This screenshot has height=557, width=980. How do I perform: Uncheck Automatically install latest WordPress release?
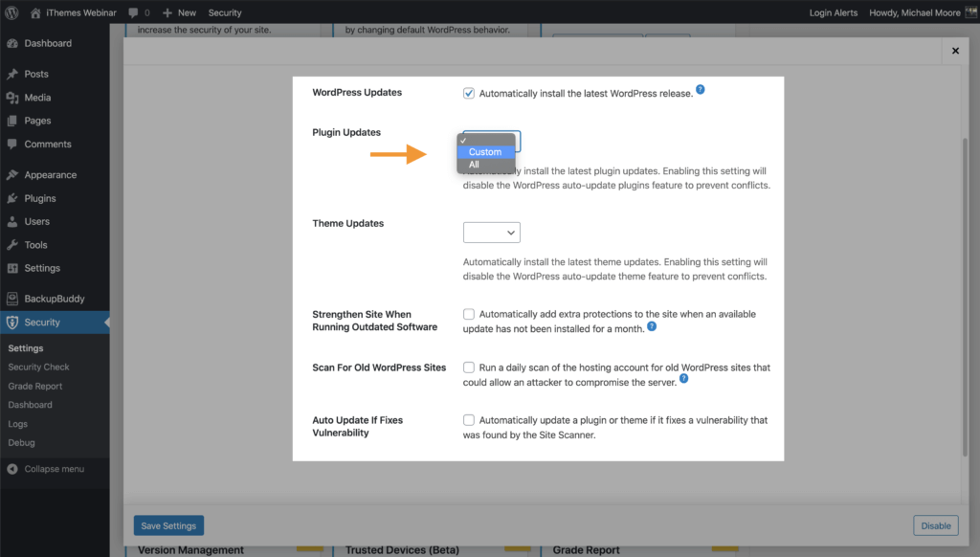point(469,93)
